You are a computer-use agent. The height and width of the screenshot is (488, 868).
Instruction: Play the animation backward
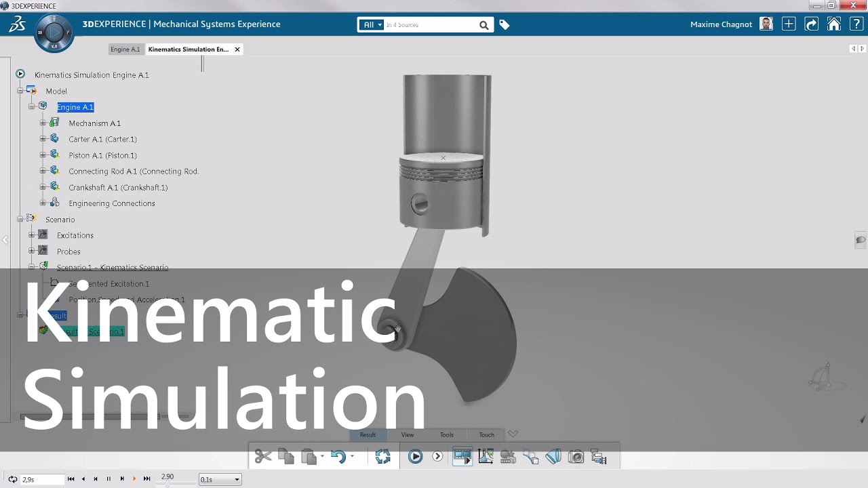coord(83,479)
